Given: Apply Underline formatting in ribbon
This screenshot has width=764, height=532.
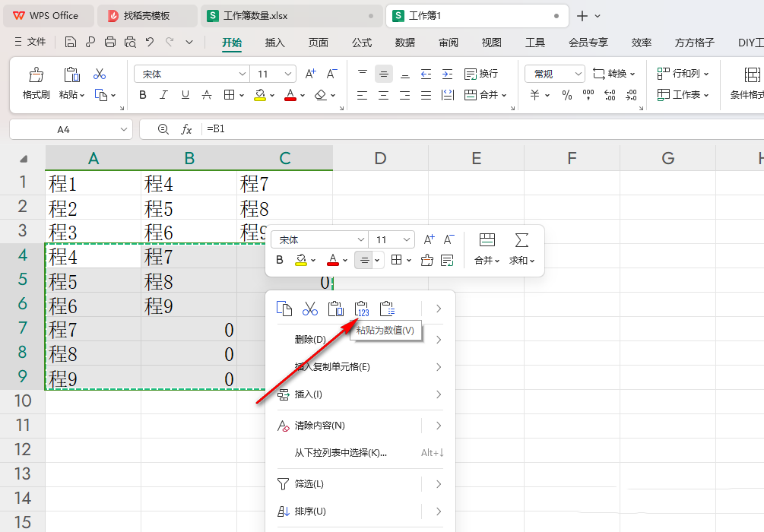Looking at the screenshot, I should pyautogui.click(x=185, y=95).
